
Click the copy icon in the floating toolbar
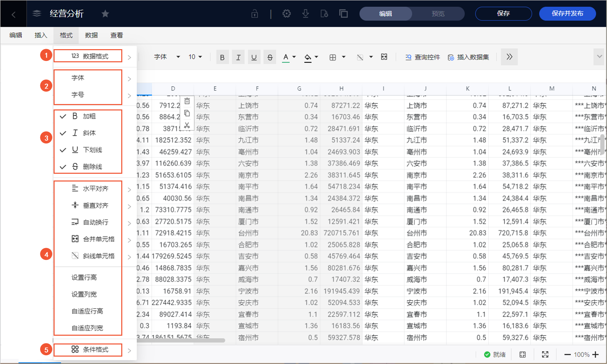tap(187, 113)
